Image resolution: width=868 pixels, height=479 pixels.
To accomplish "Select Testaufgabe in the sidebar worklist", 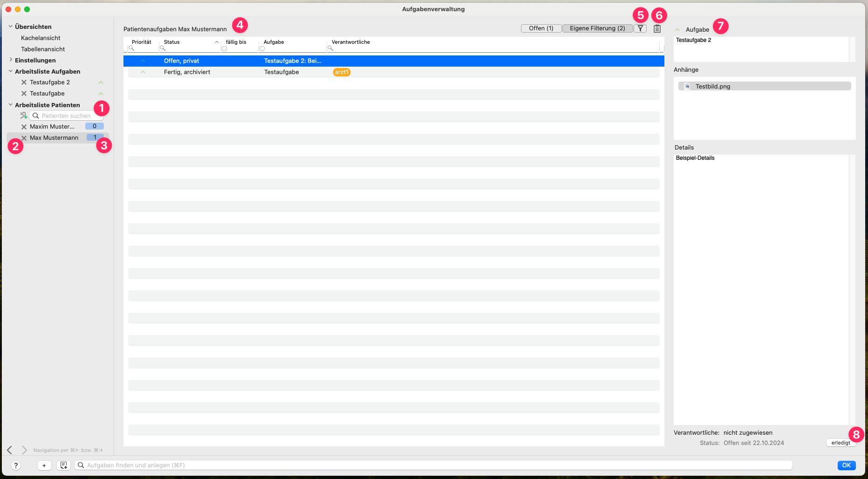I will 47,94.
